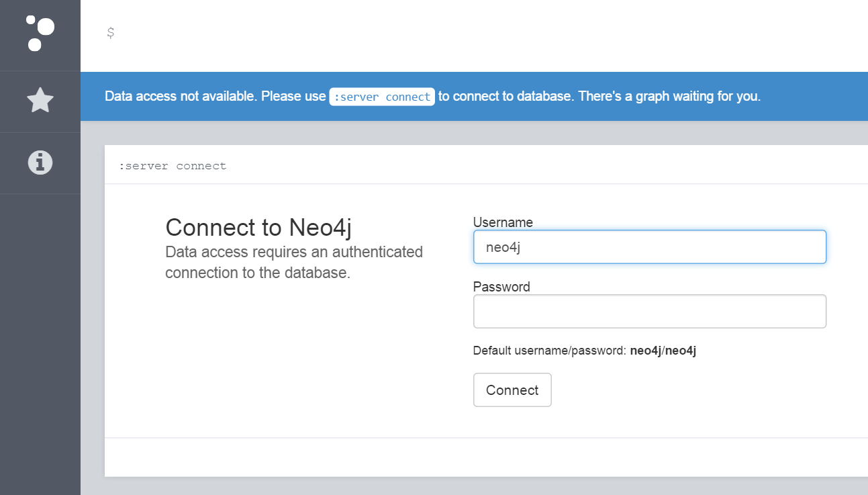Focus the empty Password input field
The height and width of the screenshot is (495, 868).
[x=649, y=311]
